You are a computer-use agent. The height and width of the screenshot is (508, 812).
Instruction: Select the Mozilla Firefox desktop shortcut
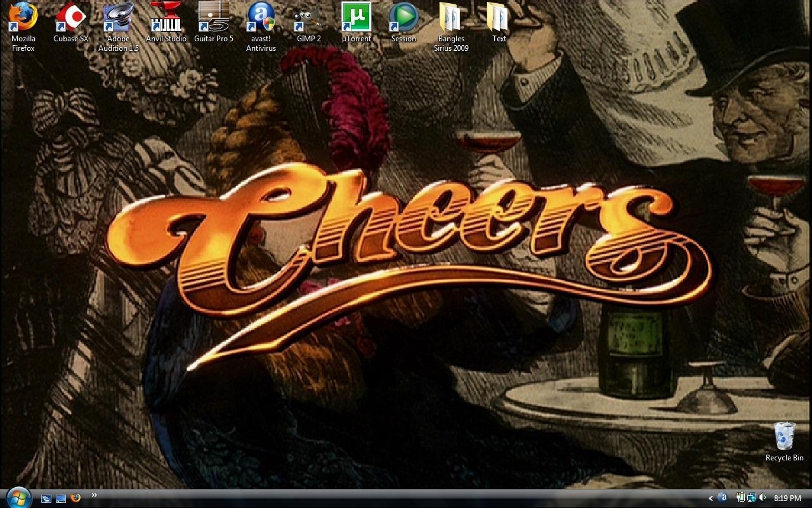(x=23, y=18)
